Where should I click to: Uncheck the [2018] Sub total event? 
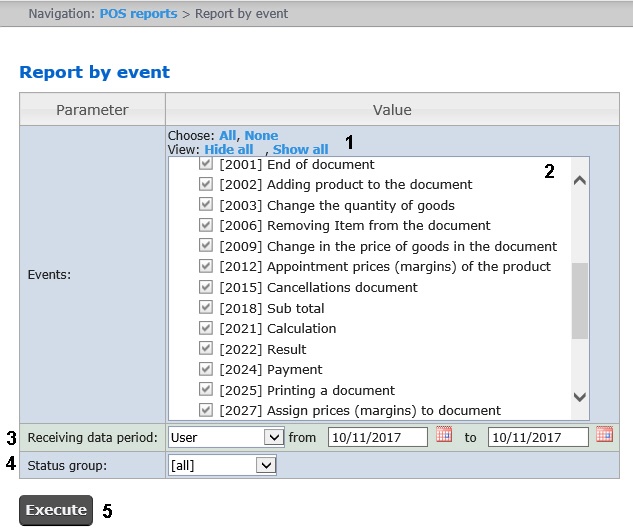coord(206,308)
